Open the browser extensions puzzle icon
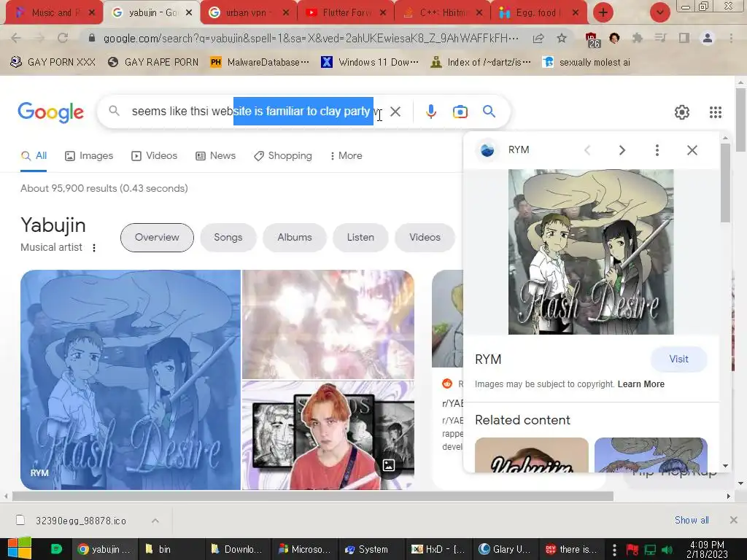Screen dimensions: 747x560 637,38
